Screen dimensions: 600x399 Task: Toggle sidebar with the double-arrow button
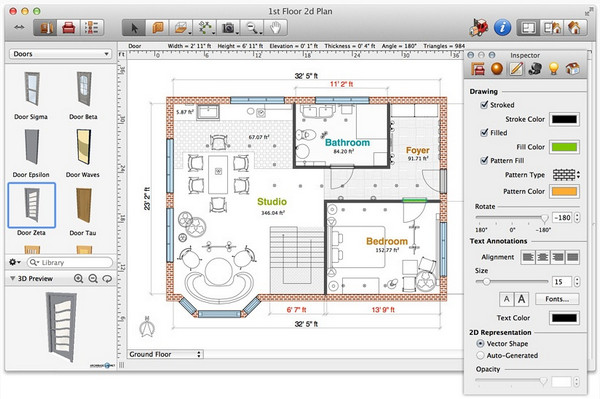[x=19, y=28]
